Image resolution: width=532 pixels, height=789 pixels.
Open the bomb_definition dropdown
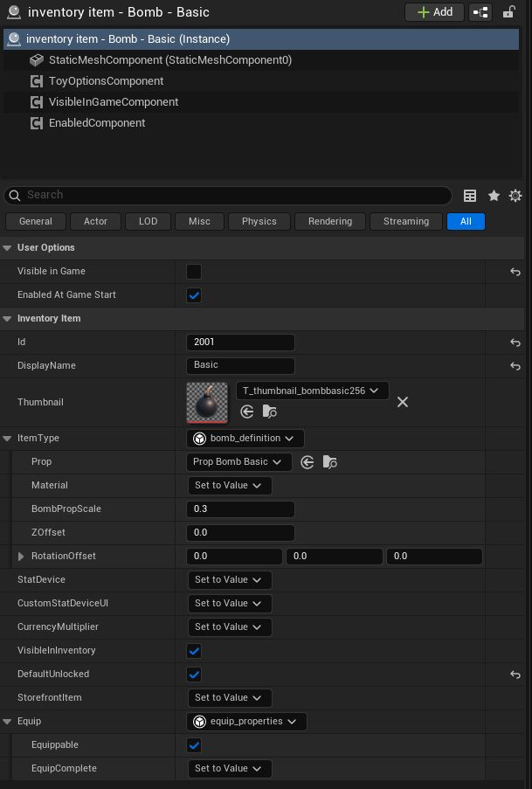coord(245,439)
